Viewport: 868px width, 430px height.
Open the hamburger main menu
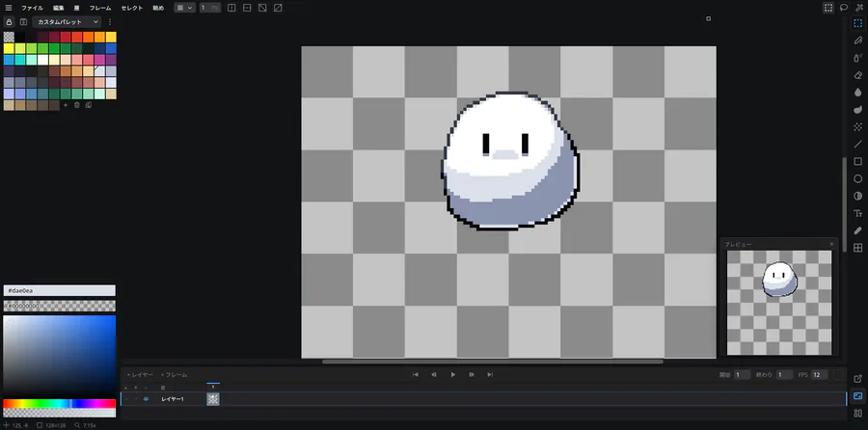click(x=9, y=8)
